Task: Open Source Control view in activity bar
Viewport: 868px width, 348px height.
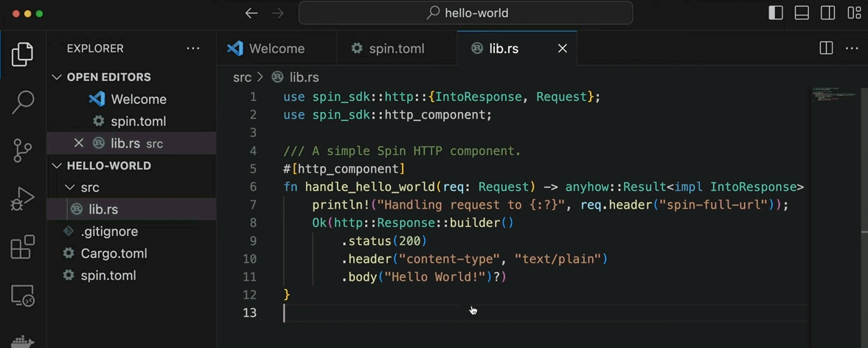Action: 23,150
